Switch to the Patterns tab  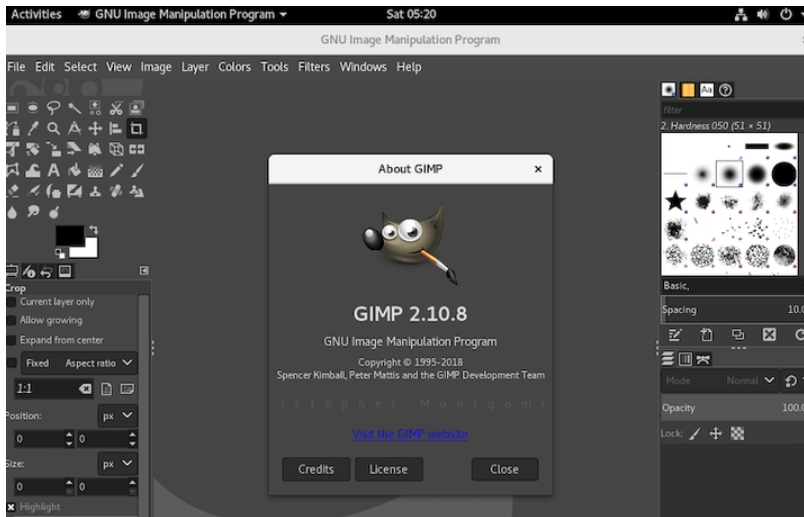(688, 90)
